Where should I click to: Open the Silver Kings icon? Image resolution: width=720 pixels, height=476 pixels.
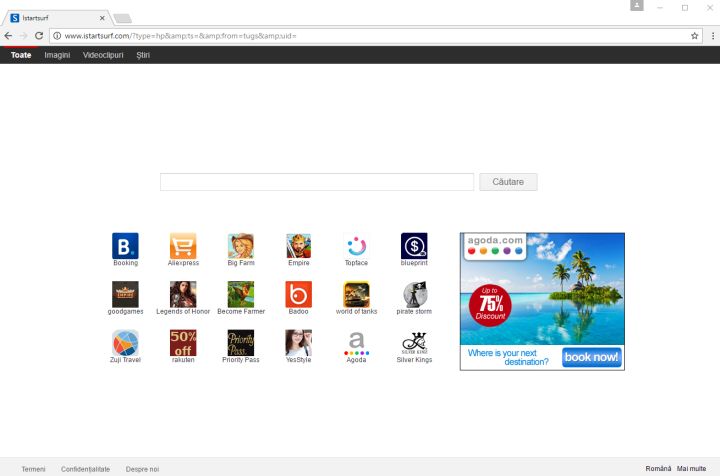pos(414,343)
